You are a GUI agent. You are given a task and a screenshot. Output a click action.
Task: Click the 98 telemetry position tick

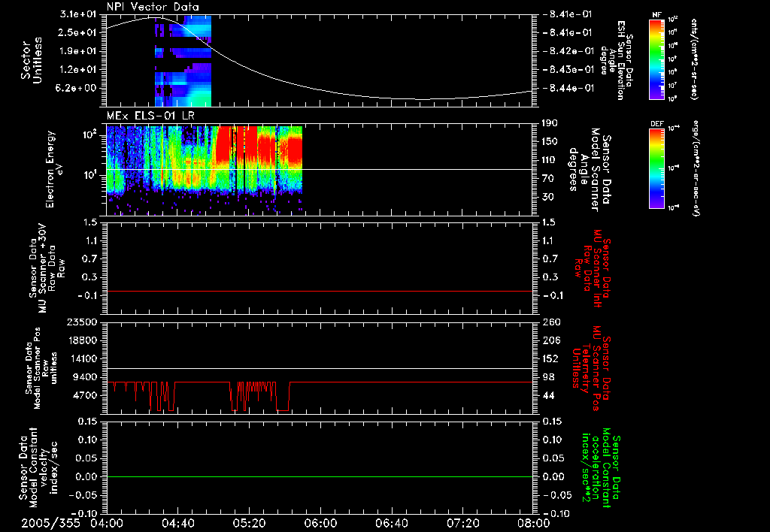[548, 377]
